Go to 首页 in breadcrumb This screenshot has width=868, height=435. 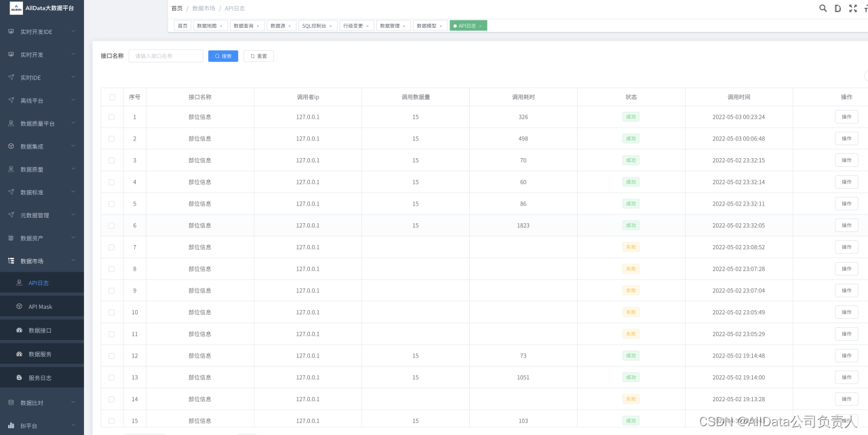point(177,8)
